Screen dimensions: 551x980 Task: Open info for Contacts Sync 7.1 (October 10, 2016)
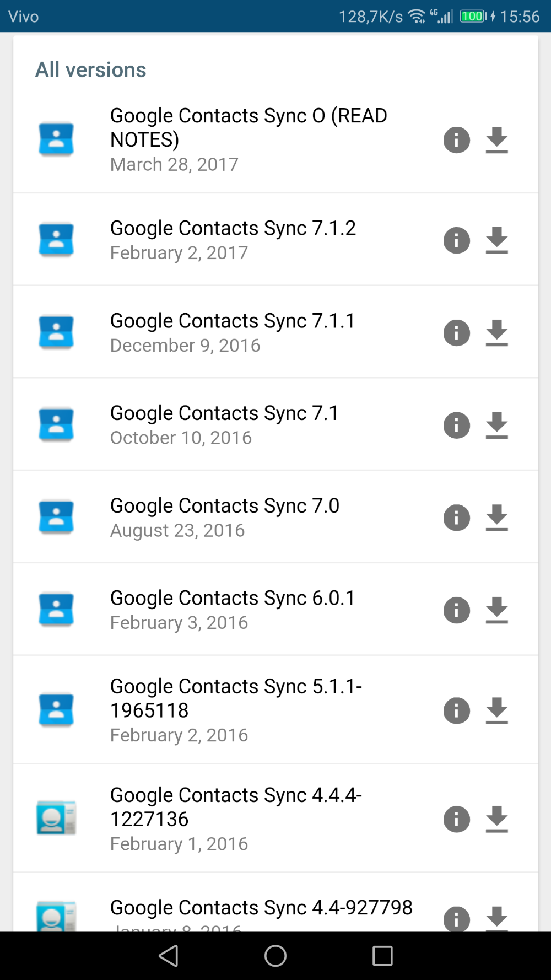[x=456, y=426]
